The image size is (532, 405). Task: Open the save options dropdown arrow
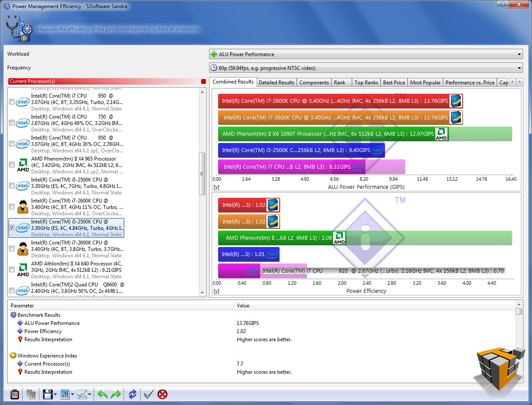tap(56, 394)
